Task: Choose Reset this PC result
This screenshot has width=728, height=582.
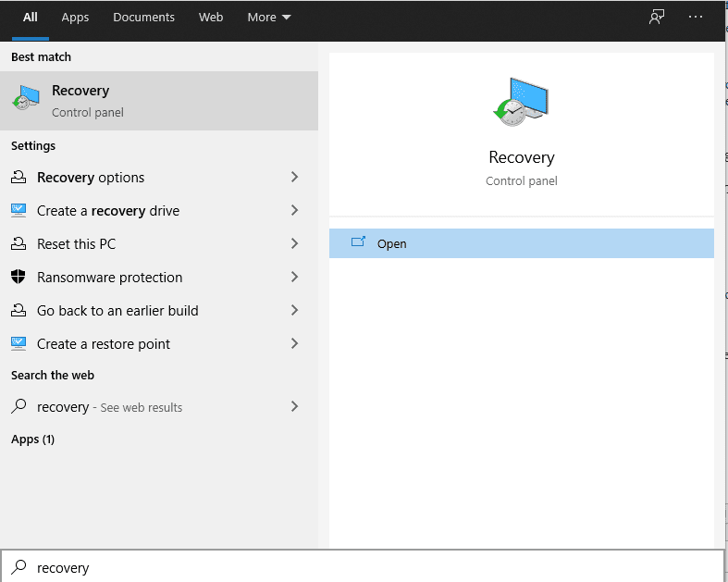Action: click(159, 243)
